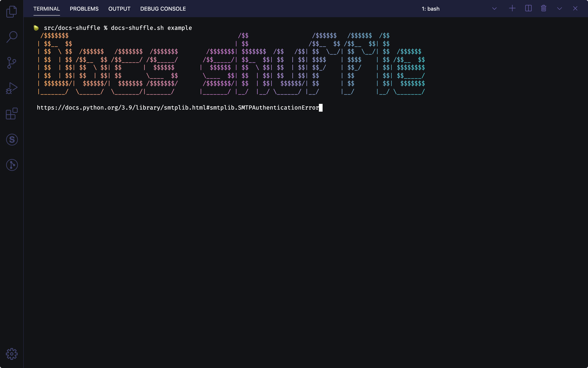The width and height of the screenshot is (588, 368).
Task: Click the 'docs-shuffle.sh example' command text
Action: point(151,28)
